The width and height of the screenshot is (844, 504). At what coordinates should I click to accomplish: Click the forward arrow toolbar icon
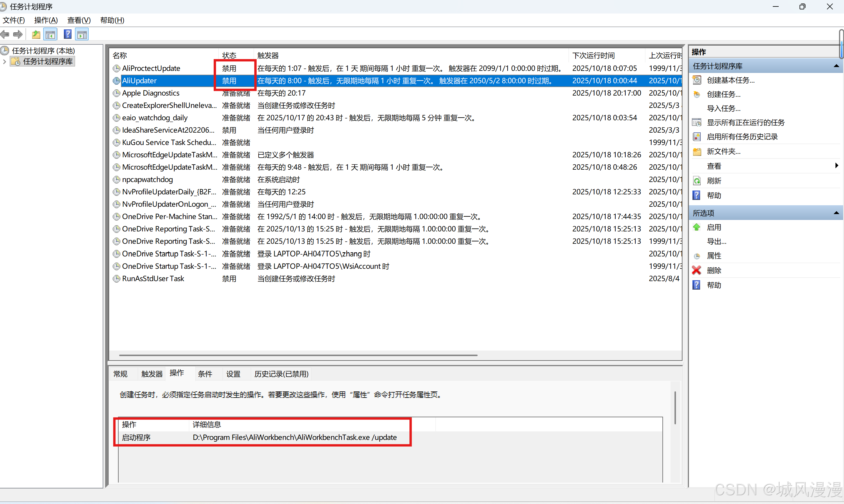click(x=18, y=34)
